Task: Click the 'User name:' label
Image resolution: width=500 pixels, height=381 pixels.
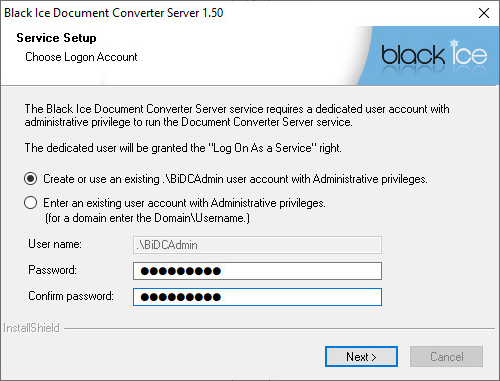Action: pyautogui.click(x=55, y=244)
